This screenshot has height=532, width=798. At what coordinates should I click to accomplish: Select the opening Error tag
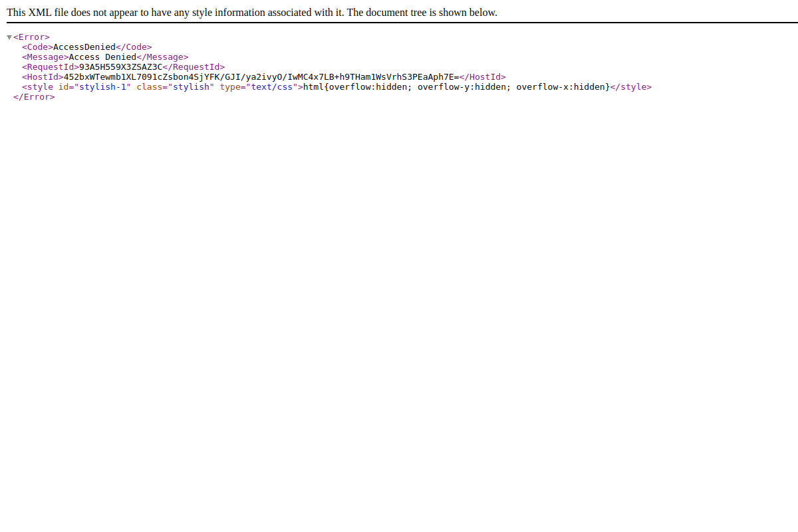[31, 37]
